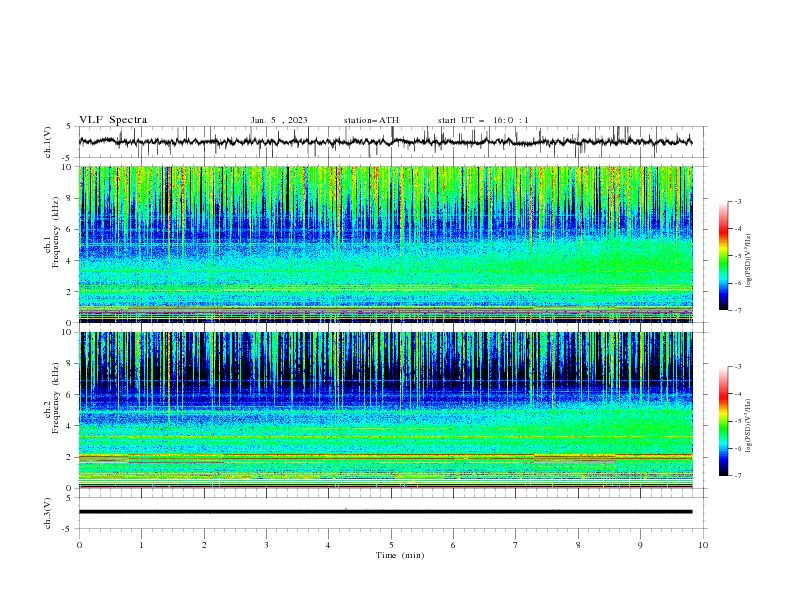Click the "ch.1(V)" axis label of the top waveform

coord(48,142)
